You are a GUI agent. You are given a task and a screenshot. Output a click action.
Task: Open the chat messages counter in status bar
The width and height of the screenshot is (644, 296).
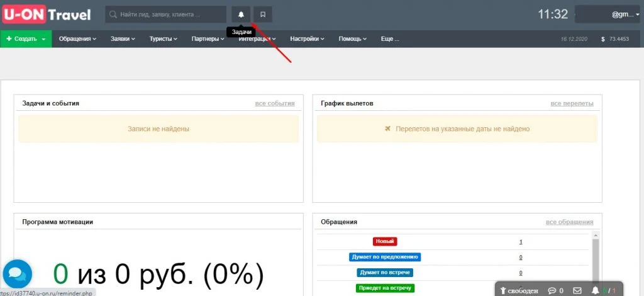[556, 291]
